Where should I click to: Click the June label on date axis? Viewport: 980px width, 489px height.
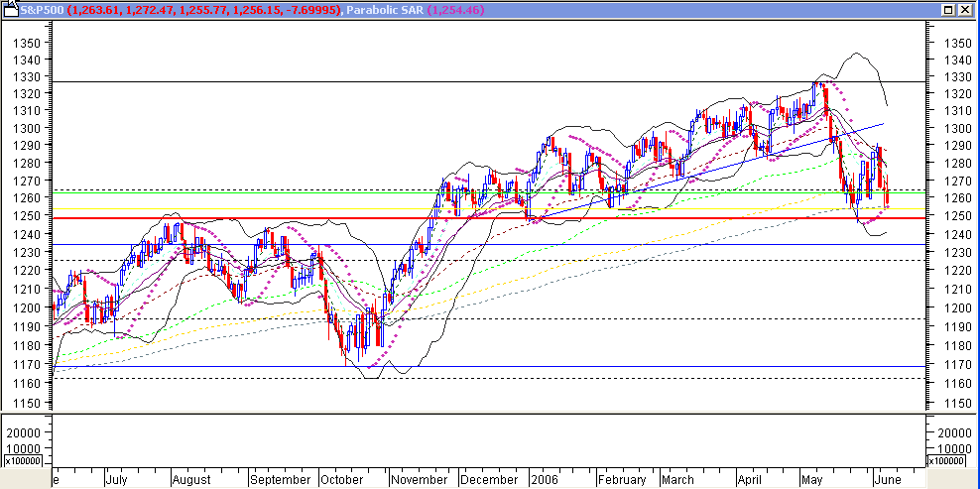click(888, 480)
